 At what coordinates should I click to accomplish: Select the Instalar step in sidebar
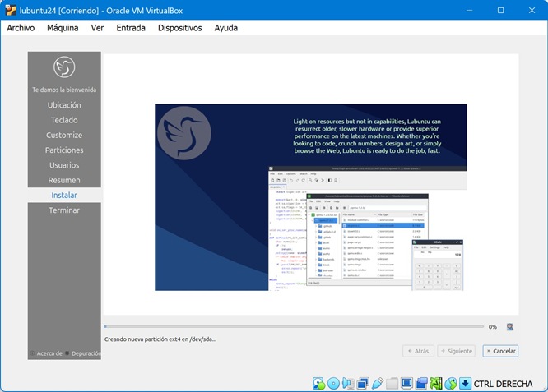(x=64, y=195)
